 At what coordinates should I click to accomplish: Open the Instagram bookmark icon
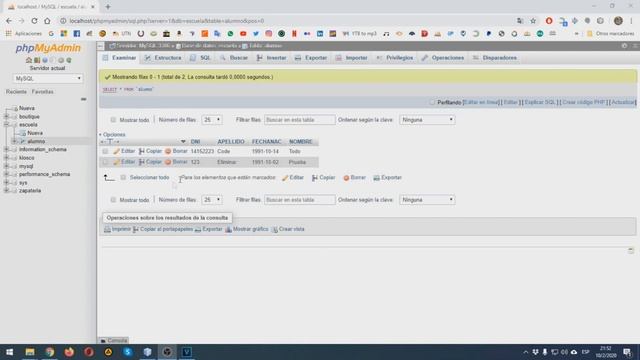click(x=269, y=33)
